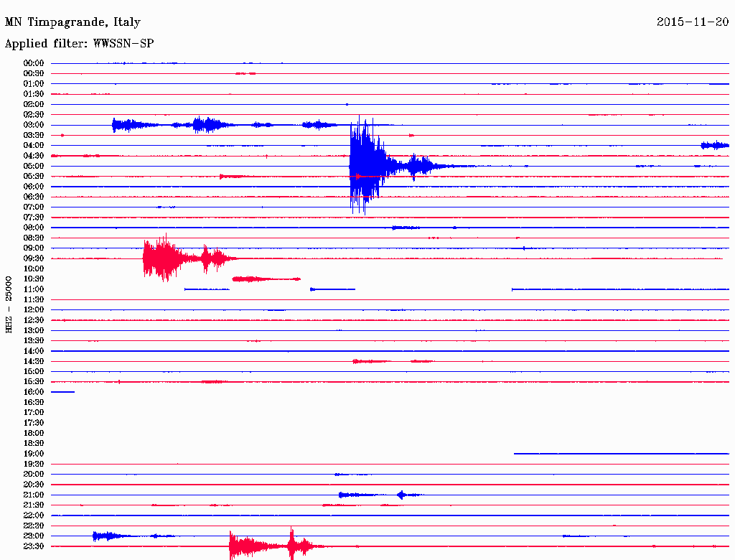Select the 16:30 time label
This screenshot has width=735, height=560.
coord(34,403)
